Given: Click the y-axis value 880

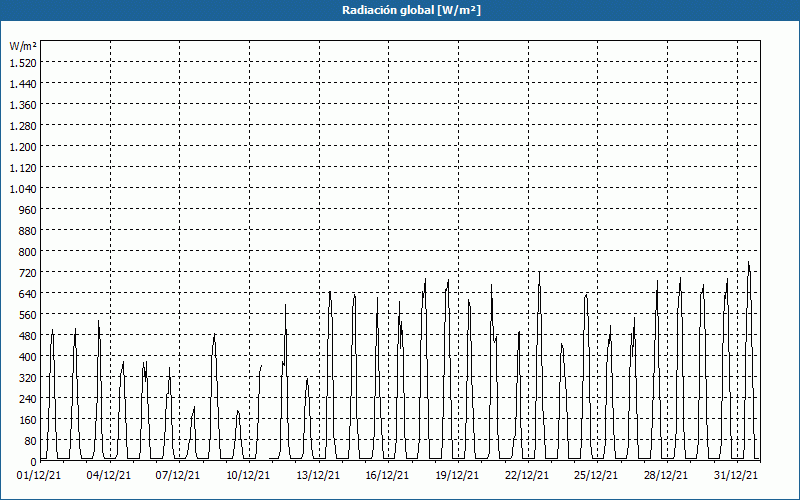Looking at the screenshot, I should coord(28,231).
